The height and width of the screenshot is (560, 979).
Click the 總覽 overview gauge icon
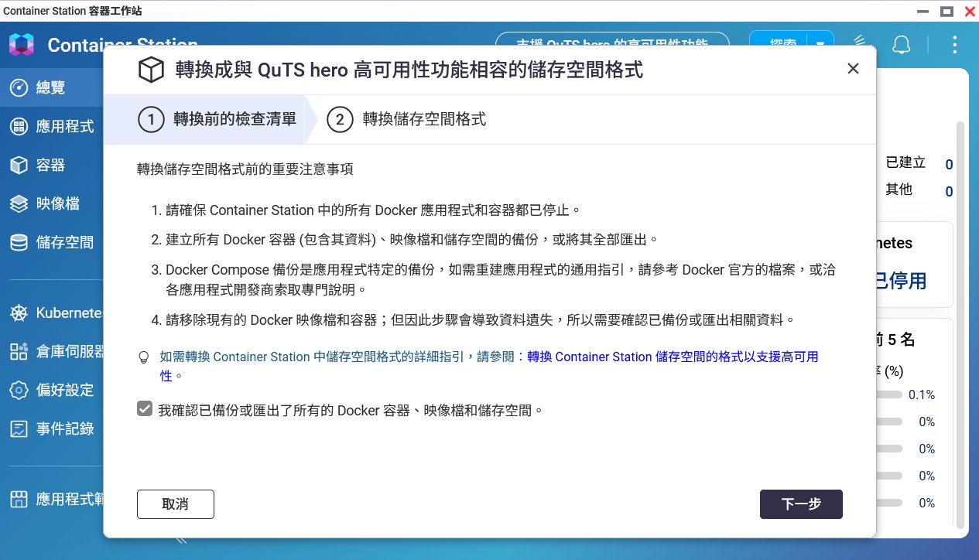(19, 87)
